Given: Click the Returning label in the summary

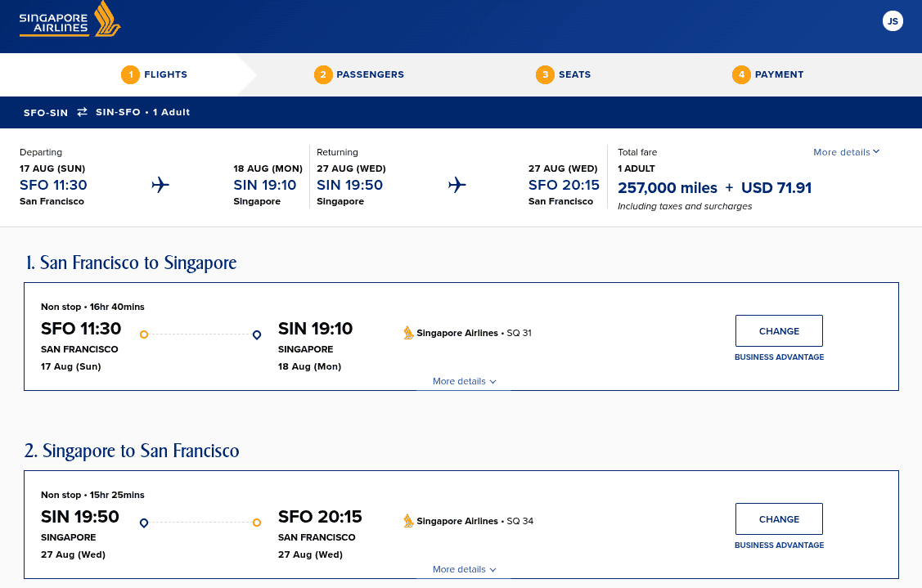Looking at the screenshot, I should click(x=337, y=152).
